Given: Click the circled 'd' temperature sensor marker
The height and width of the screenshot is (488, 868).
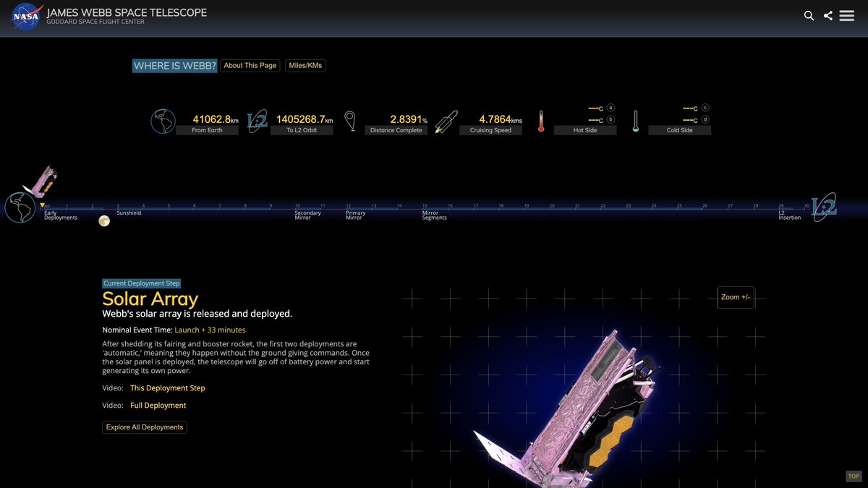Looking at the screenshot, I should 705,119.
